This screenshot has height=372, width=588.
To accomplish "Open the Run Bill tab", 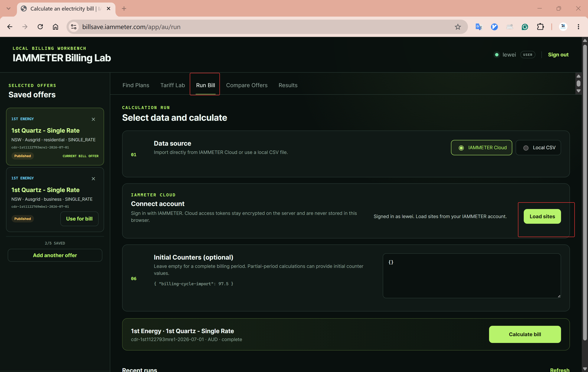I will pos(206,85).
